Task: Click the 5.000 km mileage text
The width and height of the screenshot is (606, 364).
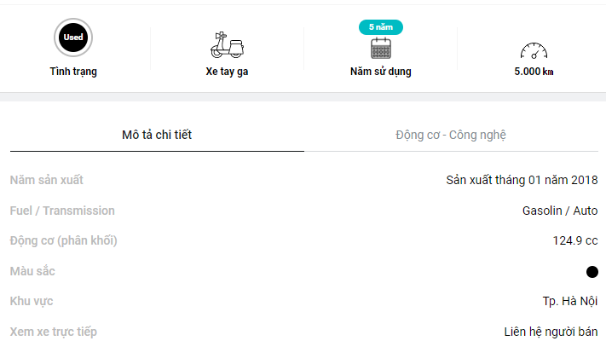Action: pyautogui.click(x=534, y=72)
